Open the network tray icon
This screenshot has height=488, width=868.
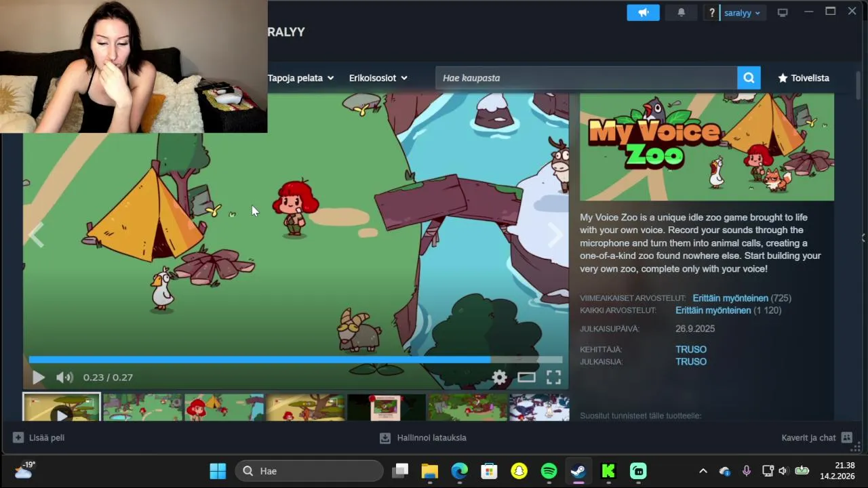tap(768, 471)
